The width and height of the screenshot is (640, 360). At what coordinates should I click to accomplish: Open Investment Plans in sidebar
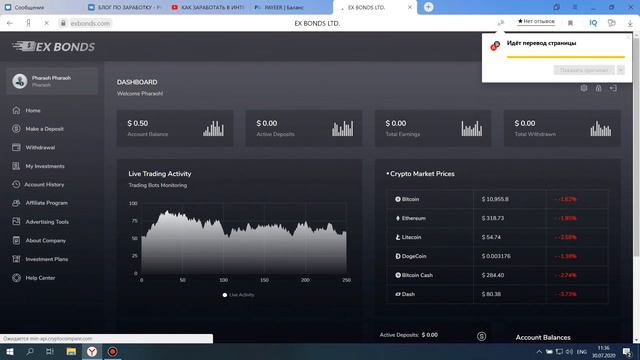point(47,259)
